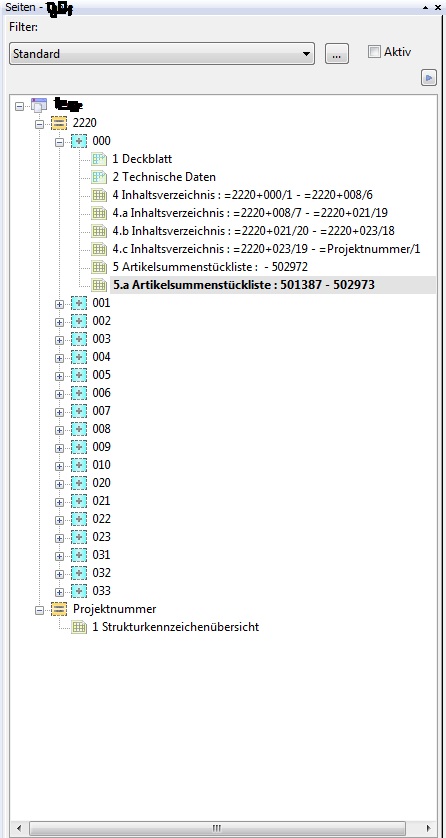This screenshot has width=446, height=838.
Task: Collapse the Projektnummer node
Action: click(x=39, y=609)
